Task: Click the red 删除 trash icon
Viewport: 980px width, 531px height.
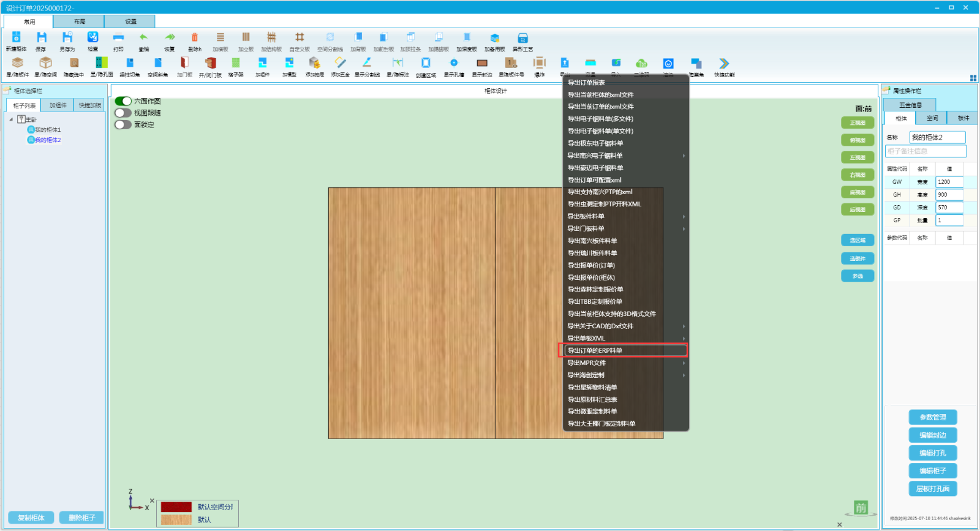Action: pos(195,38)
